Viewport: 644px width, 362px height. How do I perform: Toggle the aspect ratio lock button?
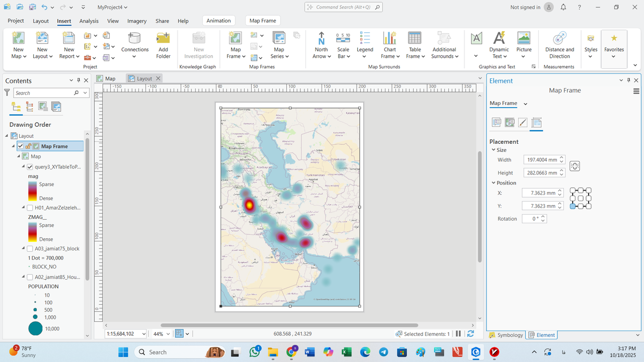[x=575, y=166]
